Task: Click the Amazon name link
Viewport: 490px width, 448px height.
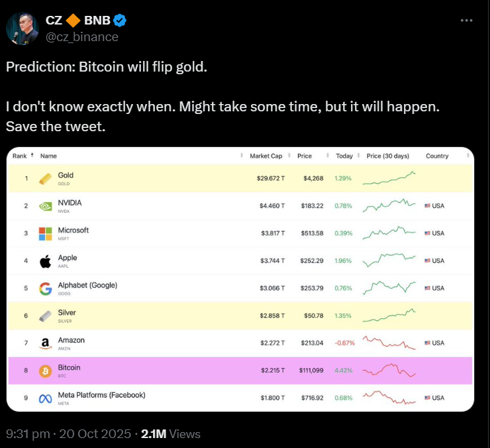Action: (72, 340)
